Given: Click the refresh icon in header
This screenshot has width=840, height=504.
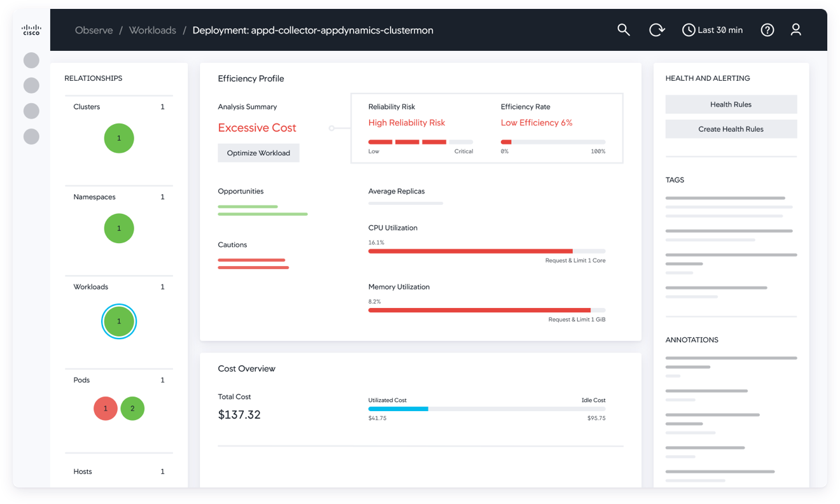Looking at the screenshot, I should pyautogui.click(x=657, y=30).
